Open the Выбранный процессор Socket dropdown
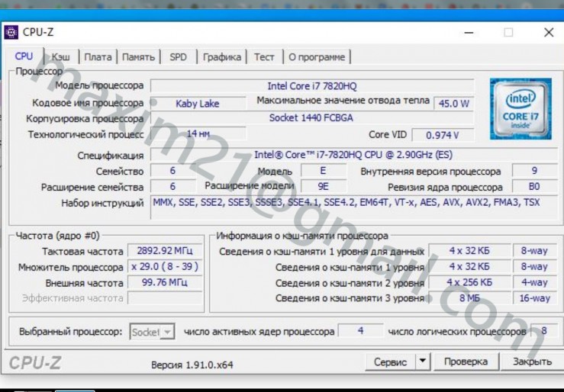 [x=152, y=332]
